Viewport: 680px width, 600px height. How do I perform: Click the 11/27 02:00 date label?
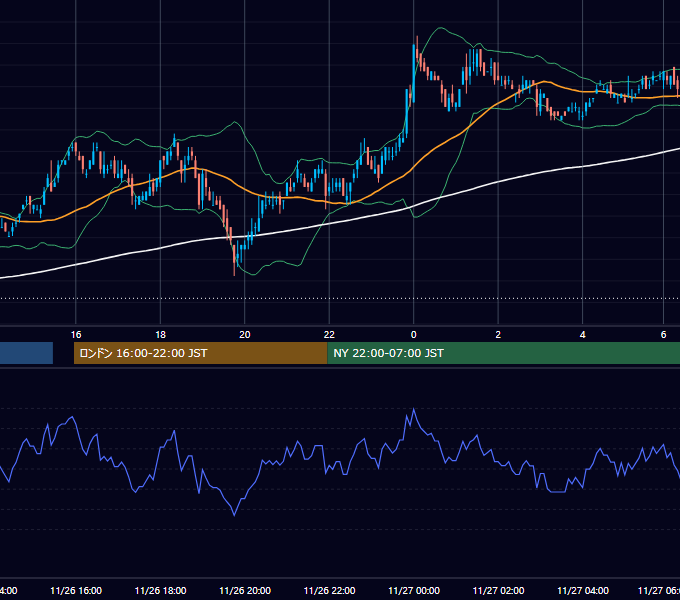(x=498, y=590)
